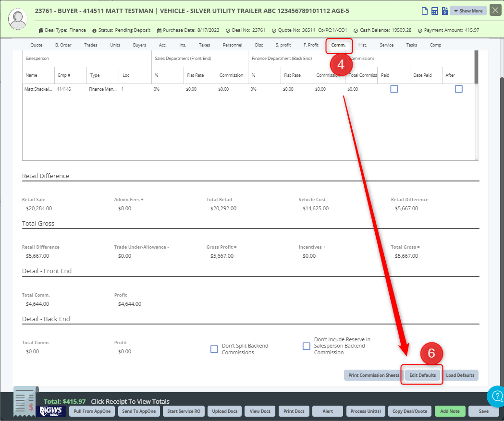The width and height of the screenshot is (504, 421).
Task: Click the buyer profile avatar icon
Action: click(x=18, y=19)
